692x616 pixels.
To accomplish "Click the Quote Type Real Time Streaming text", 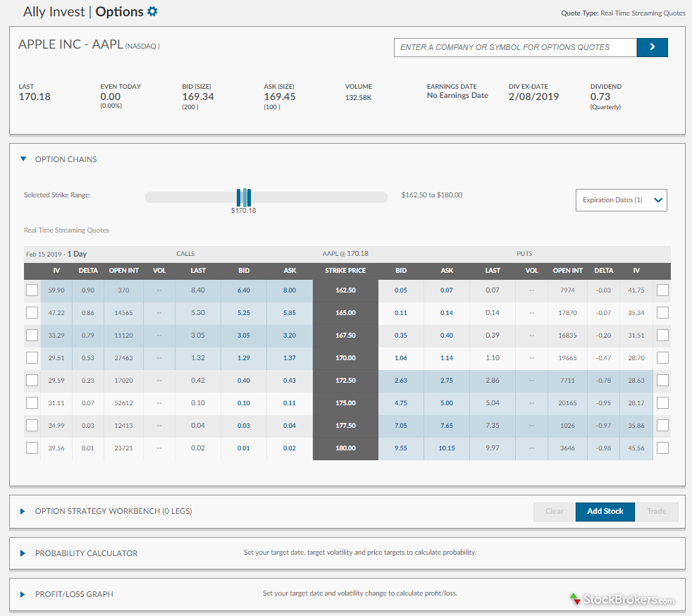I will [623, 13].
